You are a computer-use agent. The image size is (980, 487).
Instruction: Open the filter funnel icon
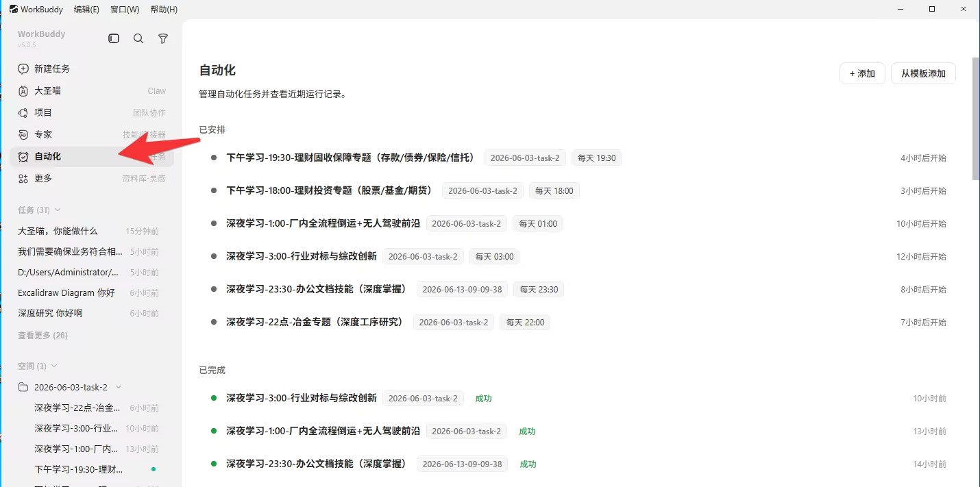pyautogui.click(x=163, y=39)
